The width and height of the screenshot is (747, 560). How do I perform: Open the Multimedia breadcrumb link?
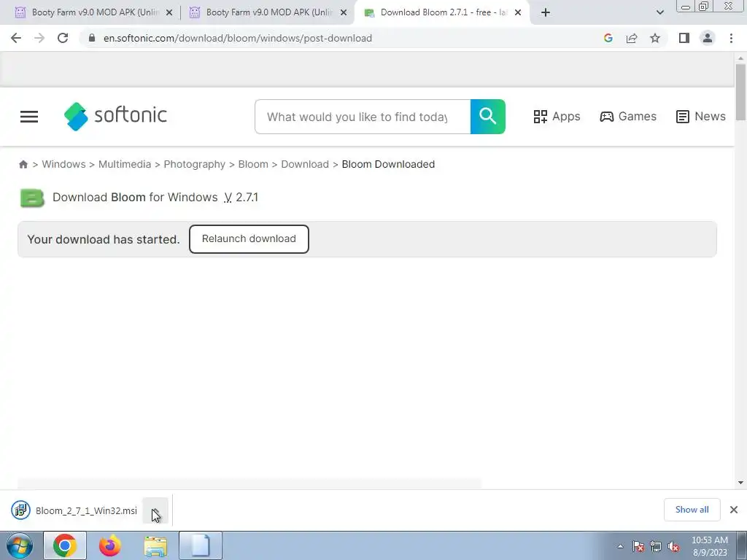tap(124, 164)
